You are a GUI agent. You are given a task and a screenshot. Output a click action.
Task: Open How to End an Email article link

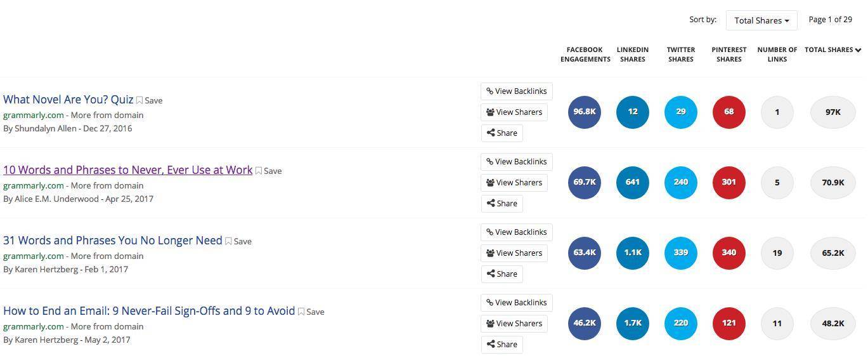pos(149,311)
